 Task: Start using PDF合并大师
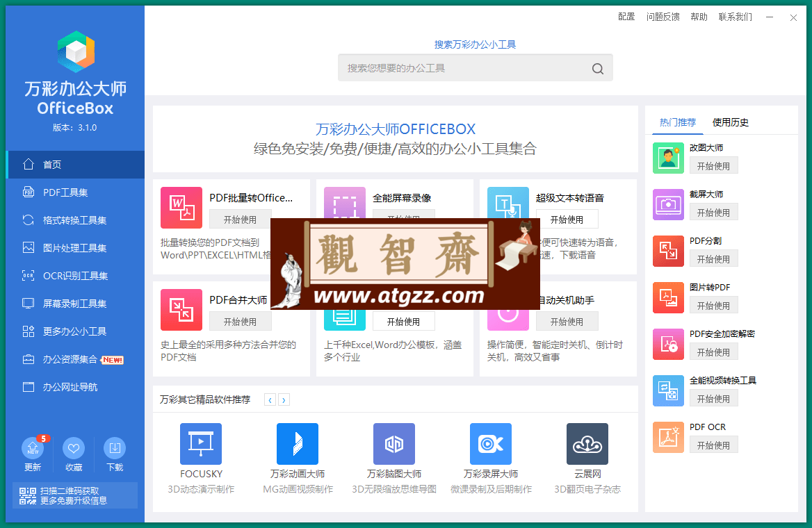pyautogui.click(x=241, y=322)
